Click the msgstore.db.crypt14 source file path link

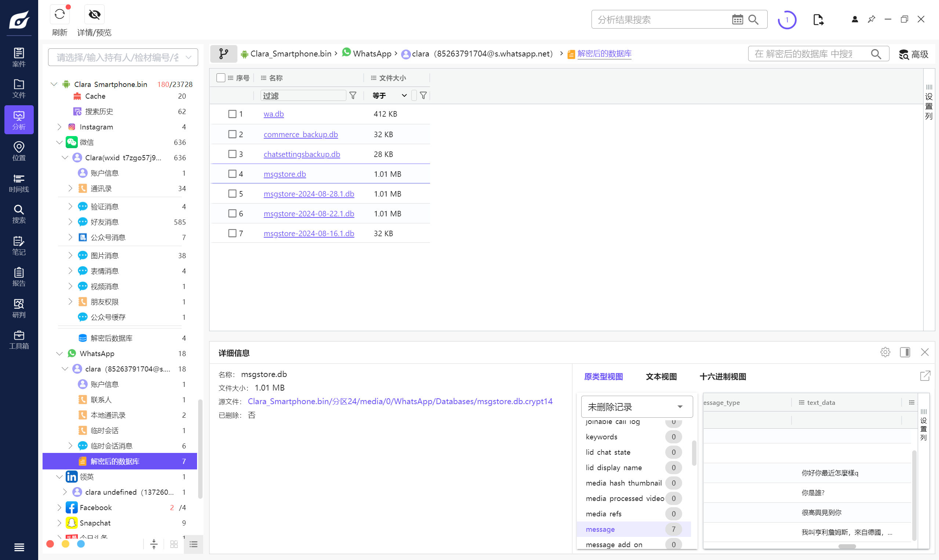click(400, 401)
